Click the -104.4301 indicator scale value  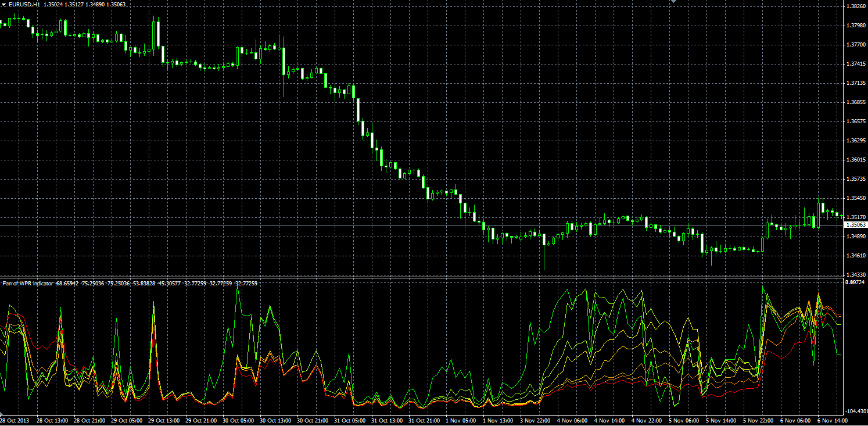856,411
